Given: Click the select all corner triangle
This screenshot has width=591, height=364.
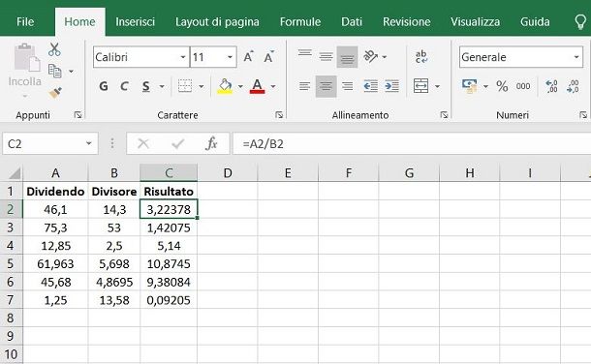Looking at the screenshot, I should coord(15,173).
